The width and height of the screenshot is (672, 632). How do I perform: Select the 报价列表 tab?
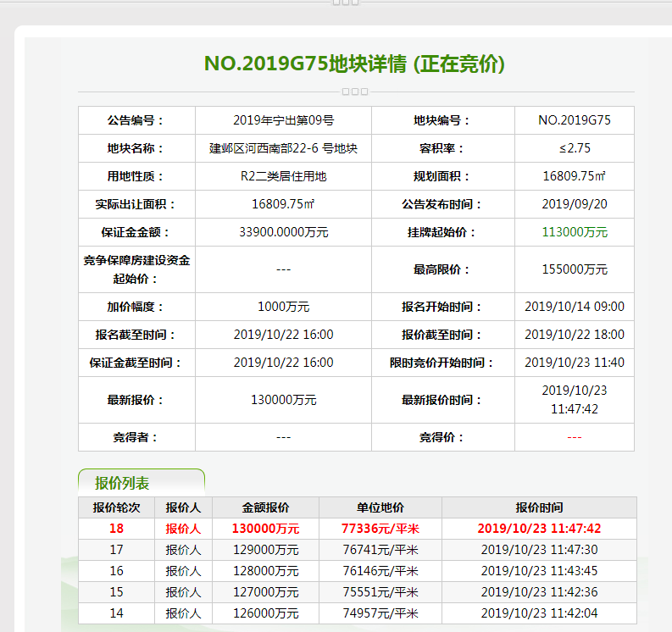click(x=142, y=483)
